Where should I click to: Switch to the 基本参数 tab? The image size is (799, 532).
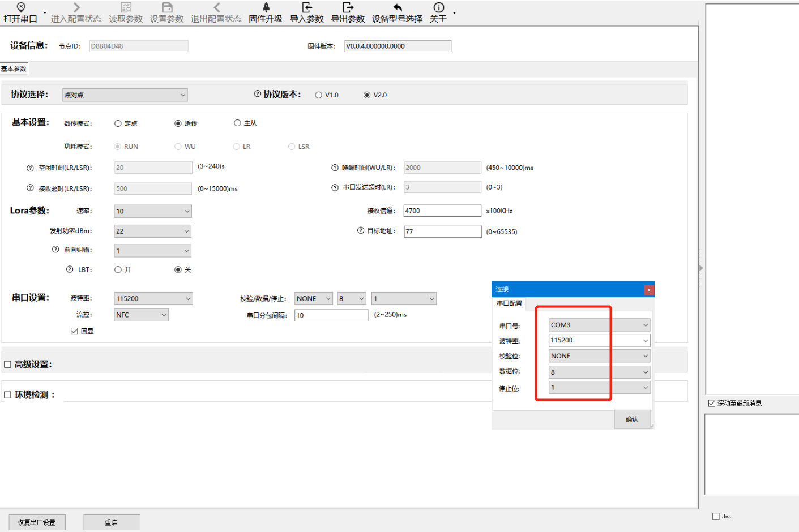point(14,69)
